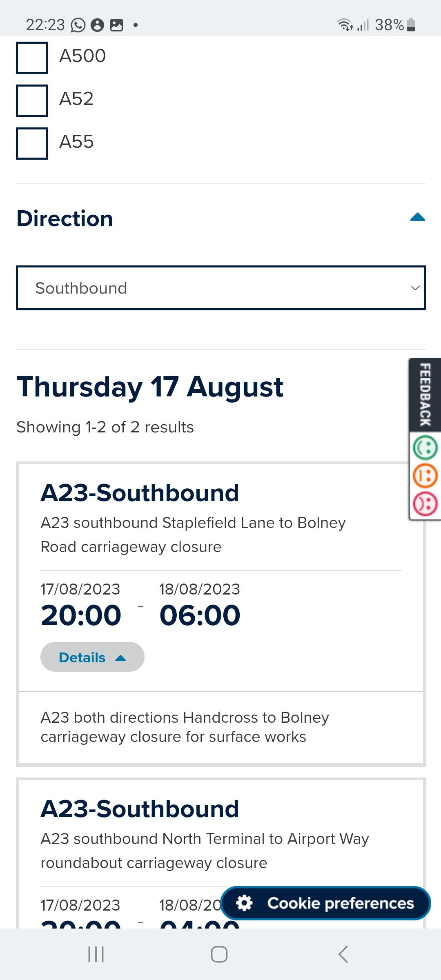Select the first A23-Southbound result heading
The width and height of the screenshot is (441, 980).
pos(140,492)
